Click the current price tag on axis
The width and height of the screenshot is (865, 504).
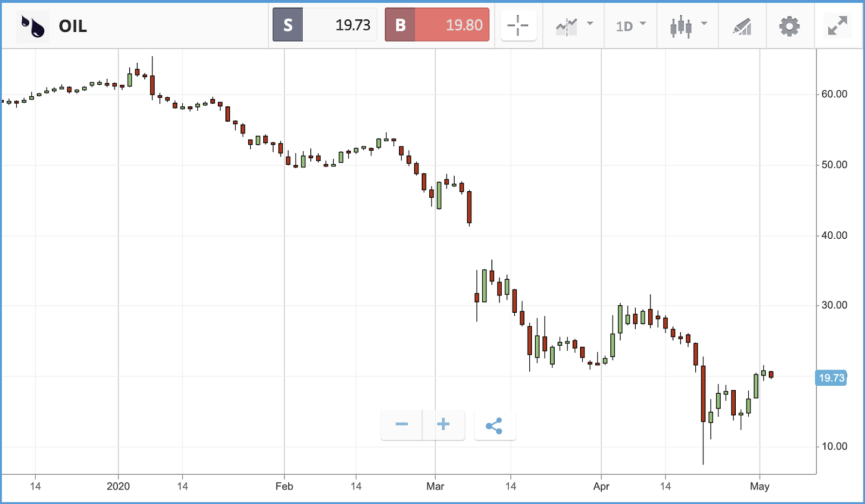(831, 378)
